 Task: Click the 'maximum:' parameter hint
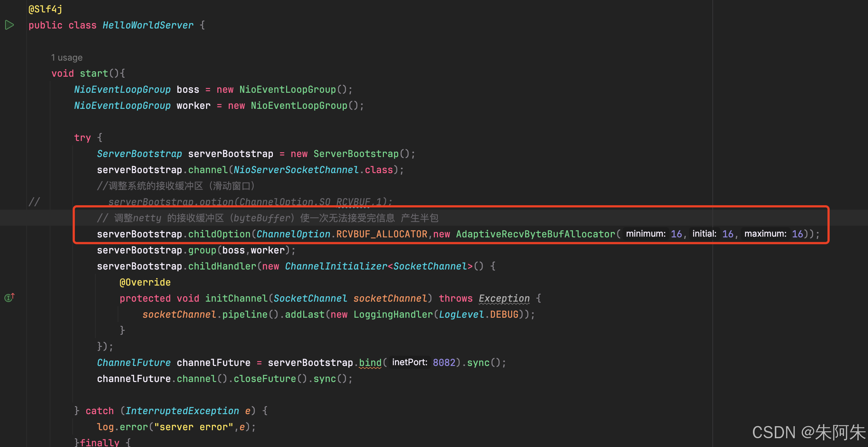[x=765, y=234]
